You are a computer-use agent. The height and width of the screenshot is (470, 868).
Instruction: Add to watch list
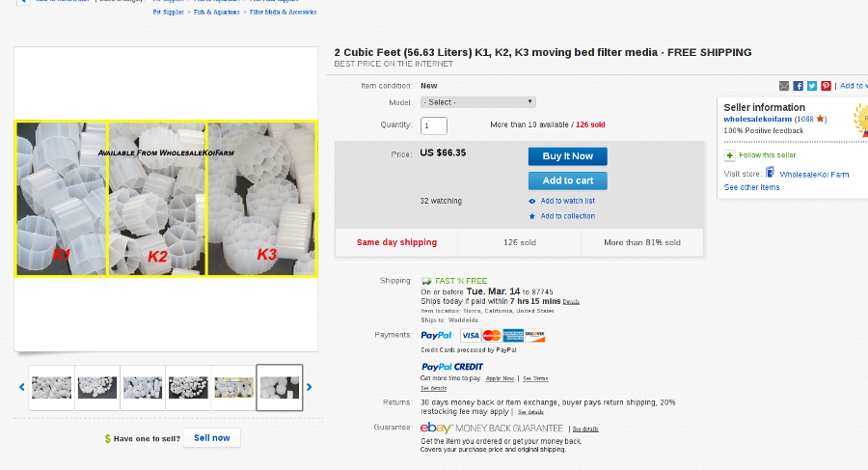coord(567,201)
